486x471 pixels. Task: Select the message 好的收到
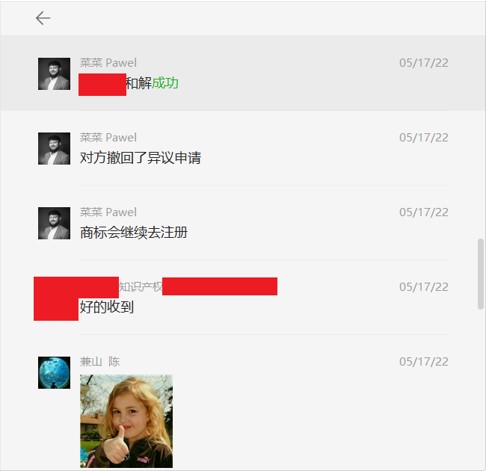107,307
